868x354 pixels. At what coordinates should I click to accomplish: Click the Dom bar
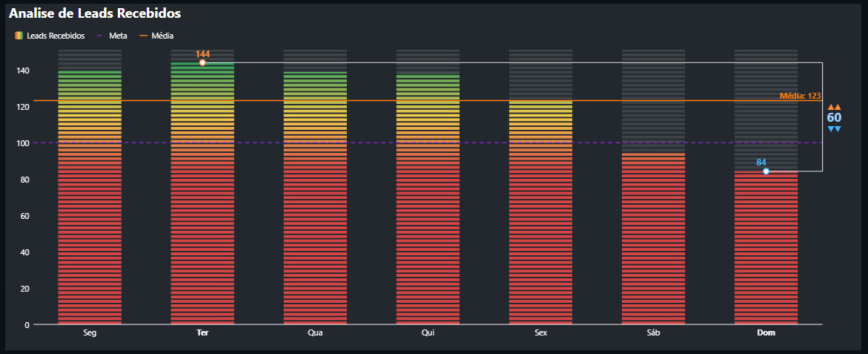[x=766, y=248]
